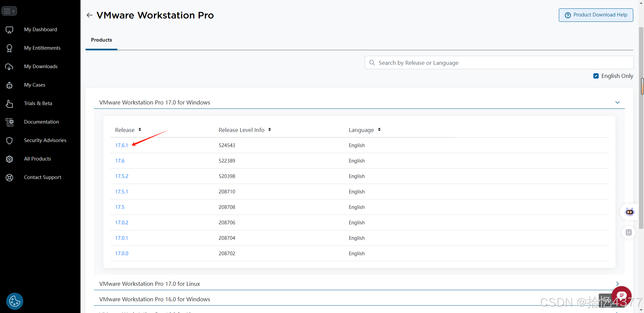Image resolution: width=644 pixels, height=313 pixels.
Task: Open Contact Support using the lifebuoy icon
Action: point(9,177)
